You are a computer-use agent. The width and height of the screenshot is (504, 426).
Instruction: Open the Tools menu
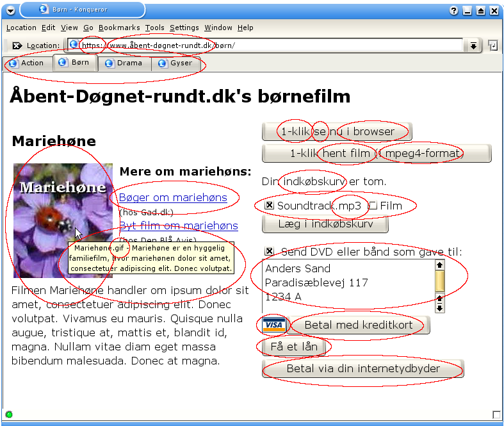click(154, 28)
